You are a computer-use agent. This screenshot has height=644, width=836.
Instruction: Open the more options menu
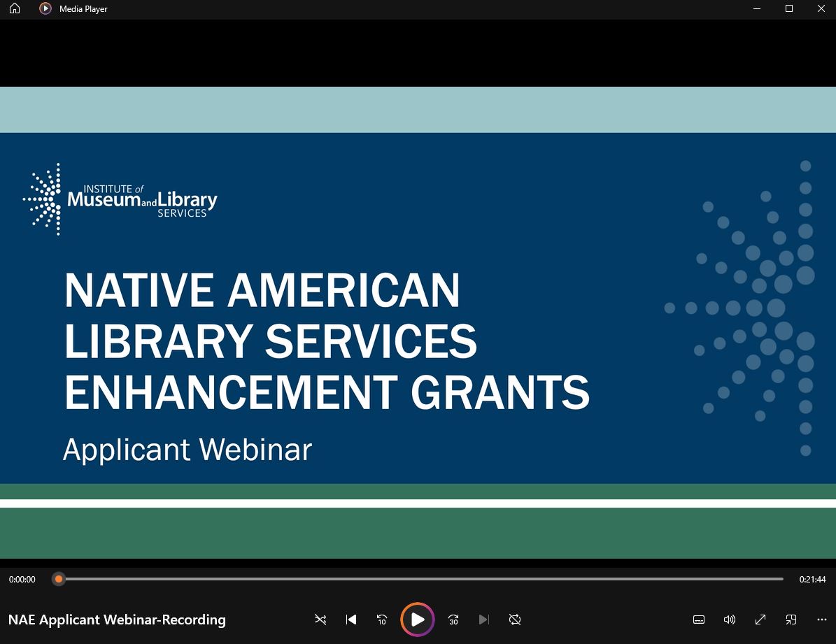coord(821,620)
